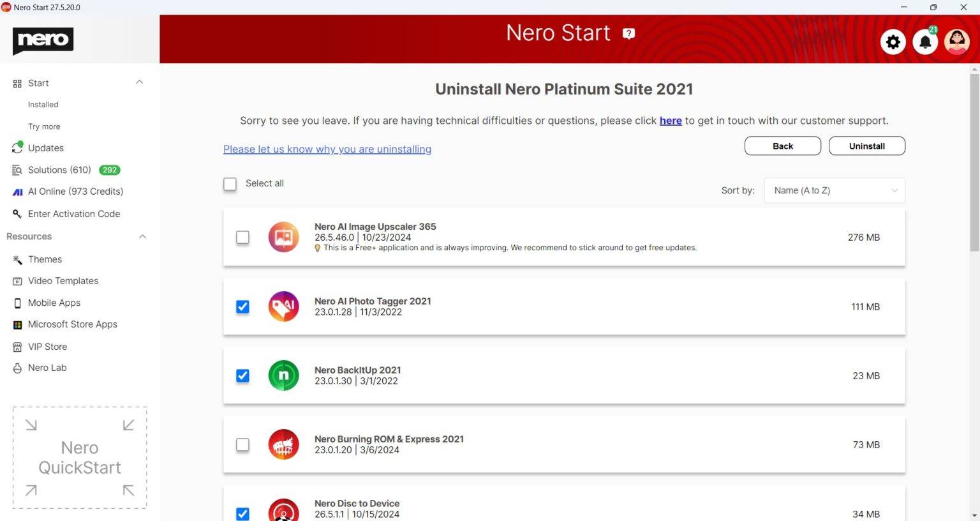Click the Nero AI Image Upscaler 365 app icon

coord(283,237)
